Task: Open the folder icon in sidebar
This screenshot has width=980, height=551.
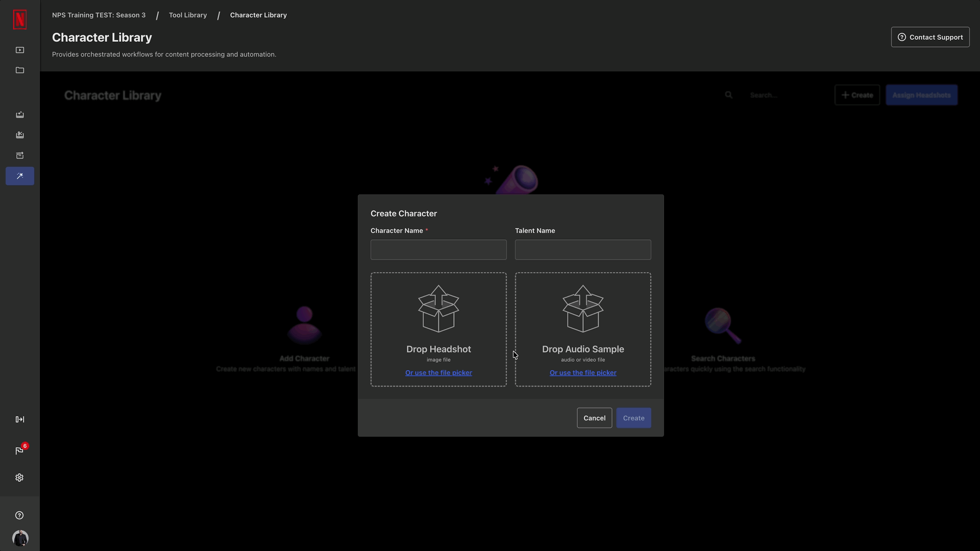Action: pos(19,70)
